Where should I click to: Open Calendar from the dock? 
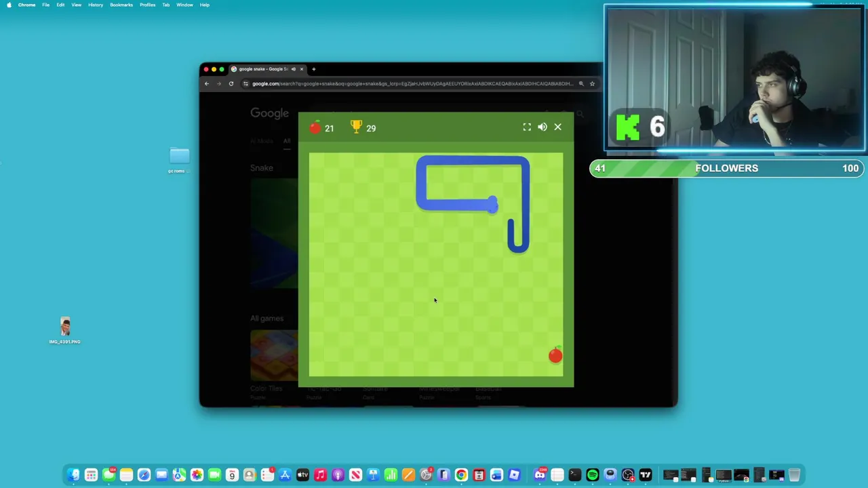click(x=232, y=474)
